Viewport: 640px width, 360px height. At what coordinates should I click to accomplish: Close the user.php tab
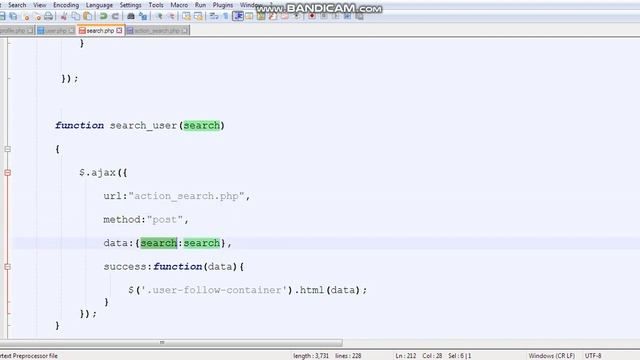71,31
